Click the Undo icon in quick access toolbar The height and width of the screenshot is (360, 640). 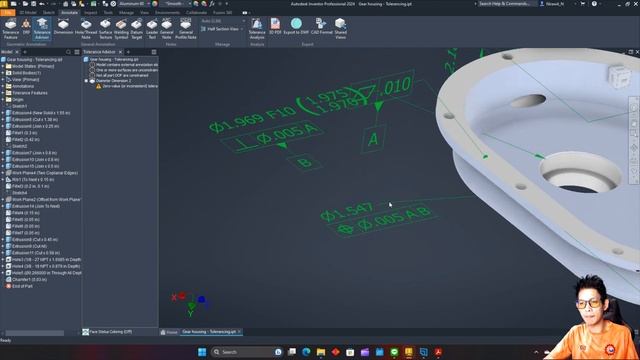click(x=41, y=4)
